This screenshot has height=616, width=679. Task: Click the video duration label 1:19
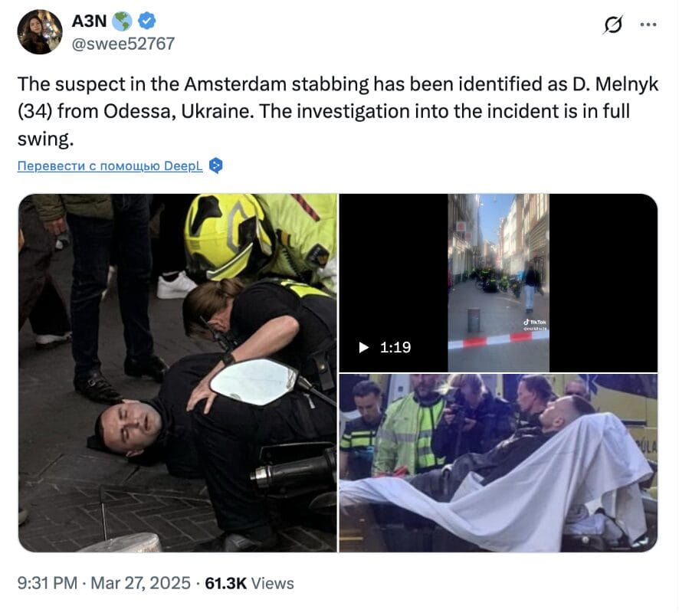click(x=395, y=347)
